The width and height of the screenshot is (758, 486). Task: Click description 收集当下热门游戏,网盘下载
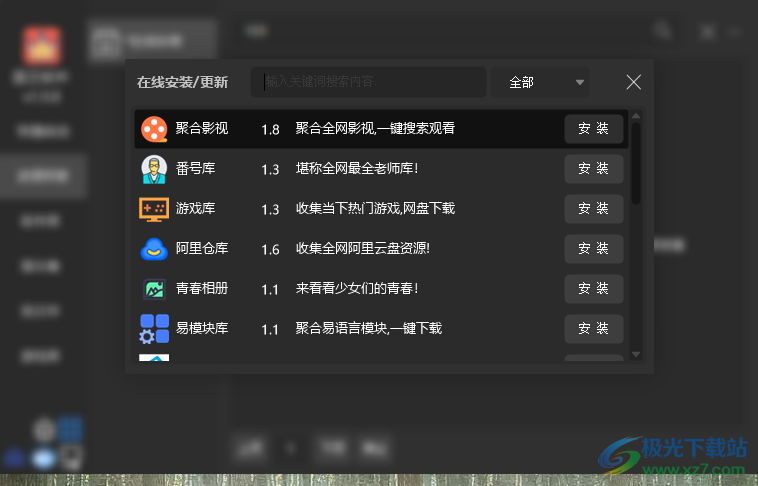(375, 209)
